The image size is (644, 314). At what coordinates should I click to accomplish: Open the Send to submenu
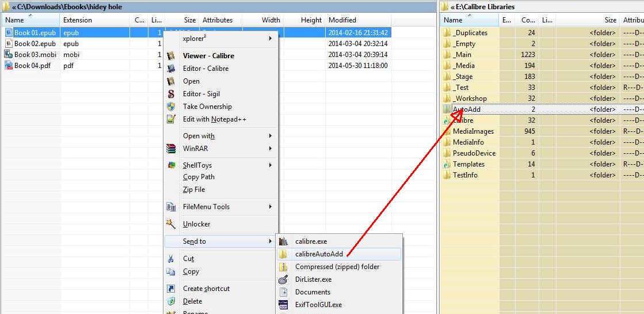pos(220,241)
